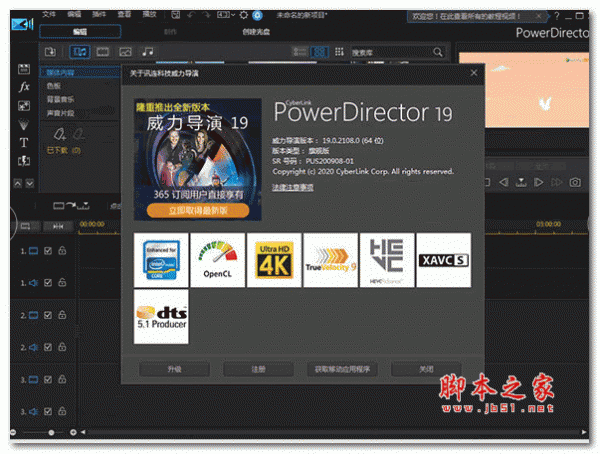Click the music note media filter
Screen dimensions: 600x454
click(147, 51)
